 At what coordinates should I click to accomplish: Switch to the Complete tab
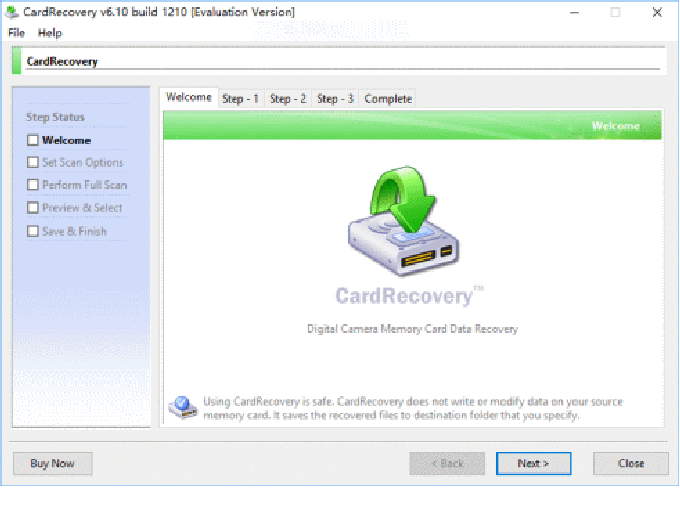[388, 99]
